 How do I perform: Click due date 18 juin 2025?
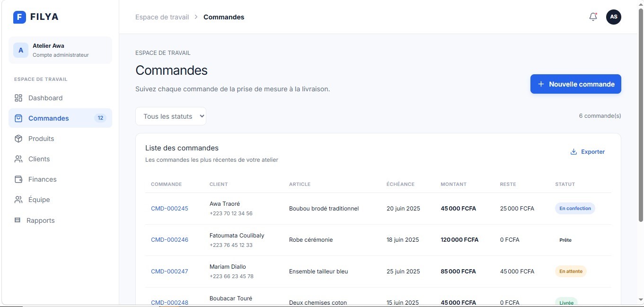403,240
